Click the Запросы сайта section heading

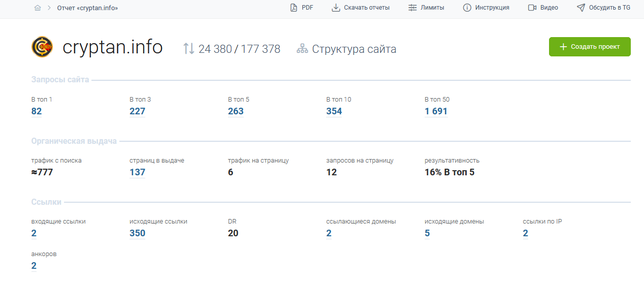point(60,80)
